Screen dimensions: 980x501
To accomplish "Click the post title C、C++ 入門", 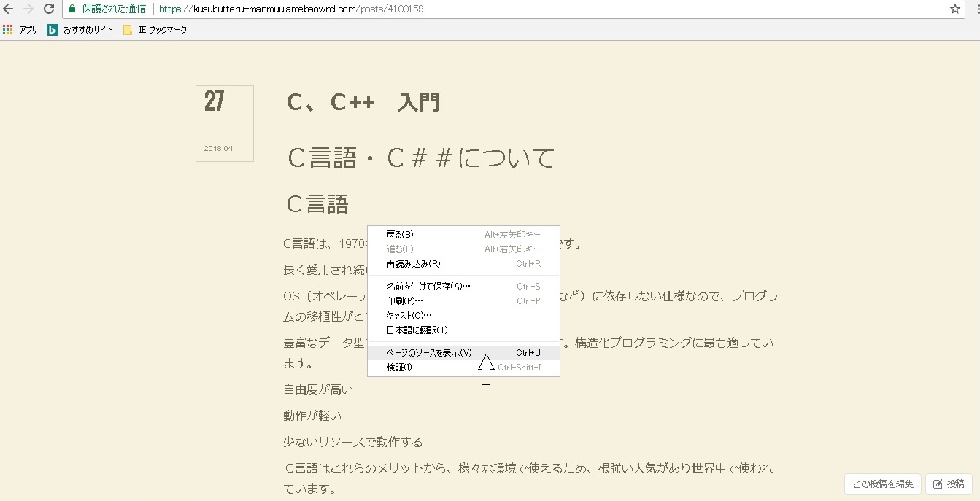I will pos(363,102).
